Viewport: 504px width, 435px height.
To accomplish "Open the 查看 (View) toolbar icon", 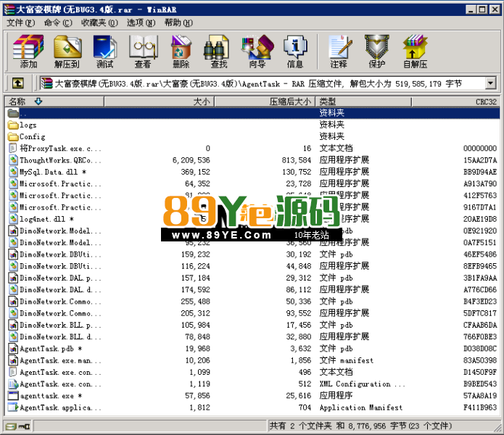I will 143,51.
